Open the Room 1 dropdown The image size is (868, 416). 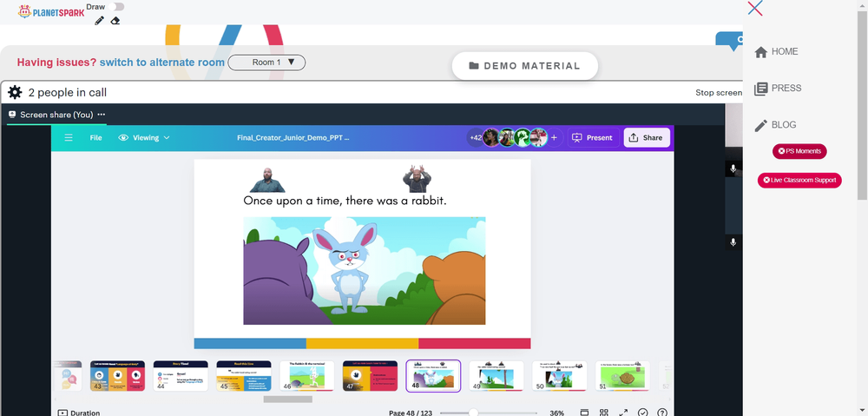click(266, 63)
